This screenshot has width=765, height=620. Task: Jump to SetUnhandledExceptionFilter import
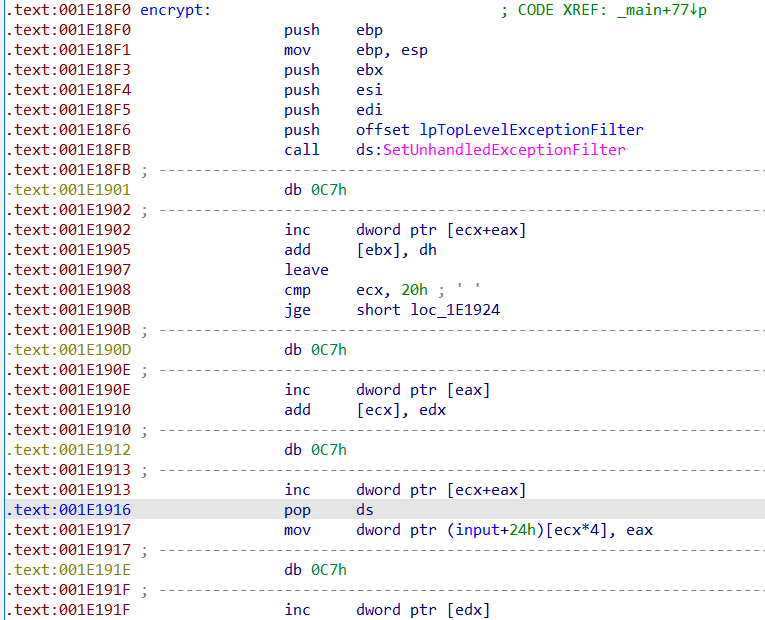[x=504, y=150]
